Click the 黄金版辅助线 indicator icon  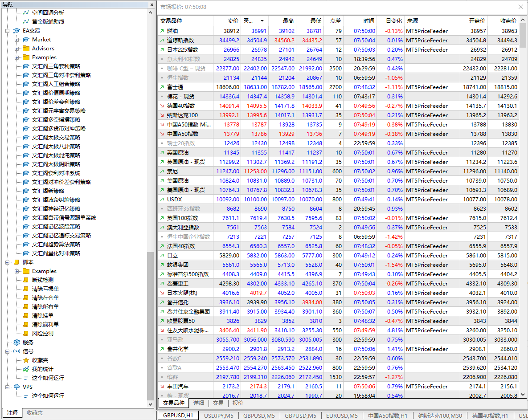coord(25,21)
